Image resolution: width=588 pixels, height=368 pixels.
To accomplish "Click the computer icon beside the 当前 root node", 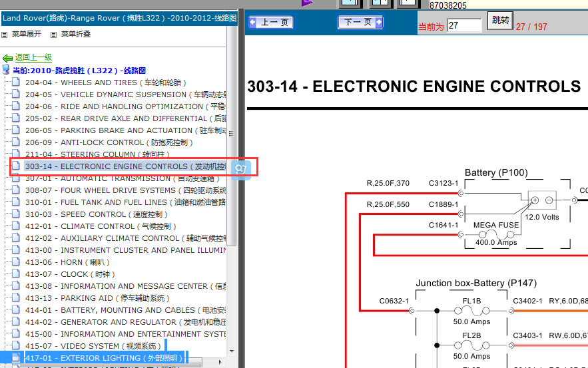I will click(x=5, y=69).
